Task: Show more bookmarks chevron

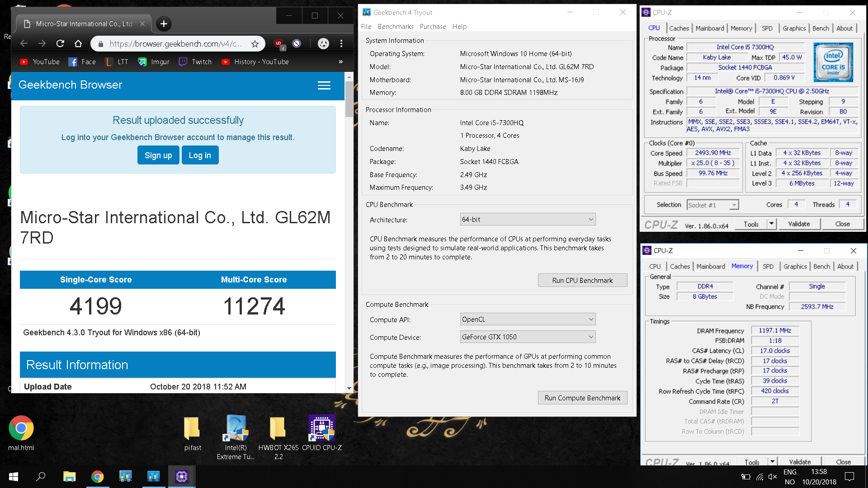Action: click(341, 62)
